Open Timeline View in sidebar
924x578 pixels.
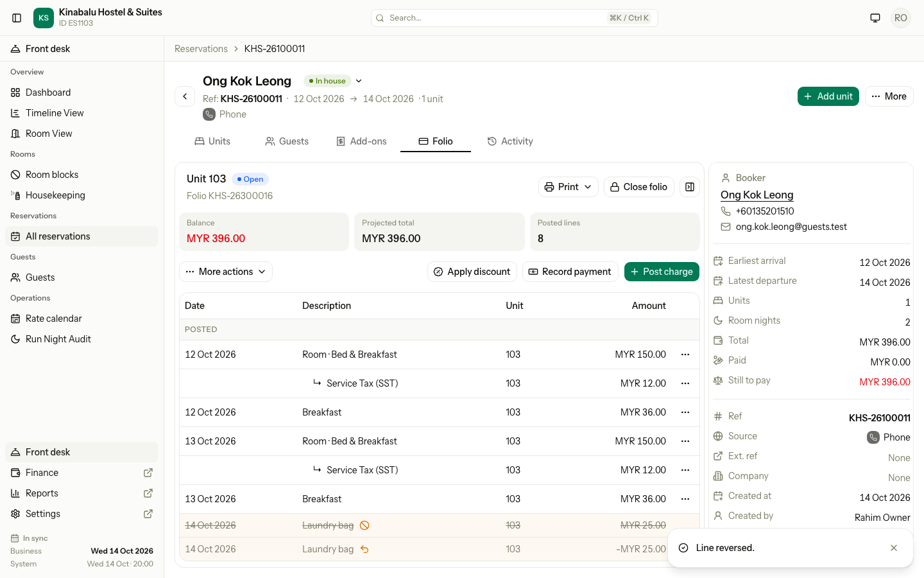click(82, 113)
